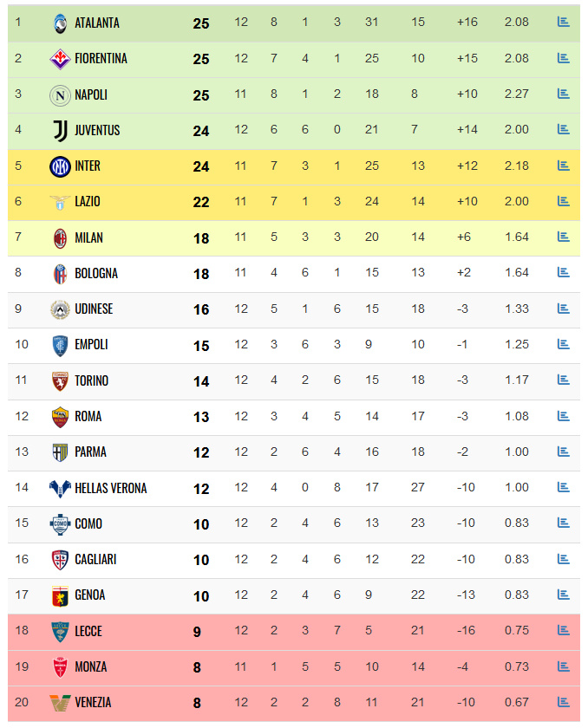The height and width of the screenshot is (728, 588).
Task: Select the EMPOLI team name
Action: (x=91, y=345)
